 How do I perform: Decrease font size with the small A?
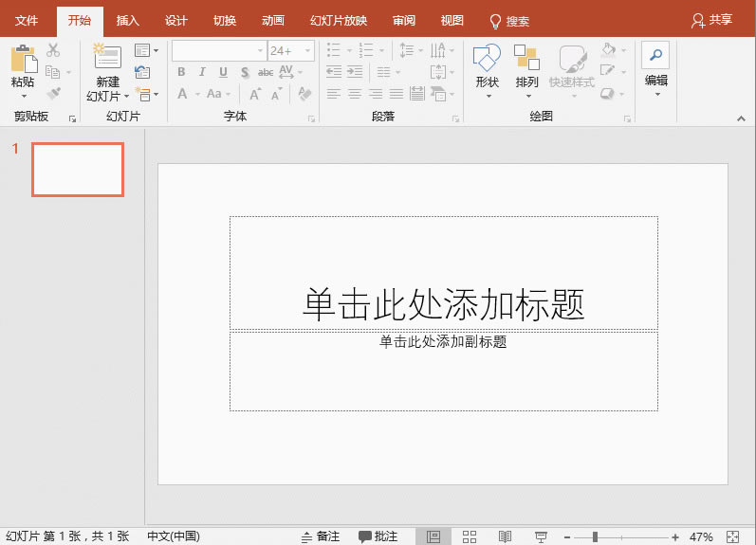(x=276, y=94)
